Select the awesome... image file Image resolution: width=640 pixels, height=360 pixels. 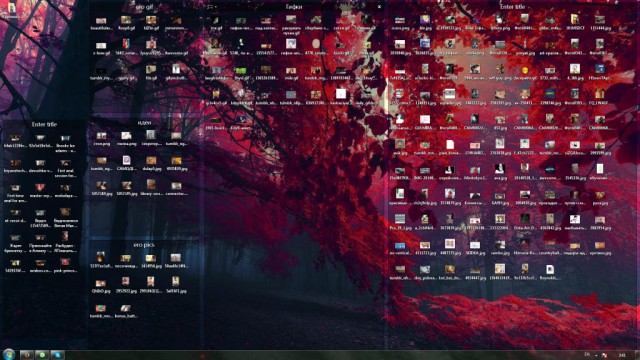[550, 173]
